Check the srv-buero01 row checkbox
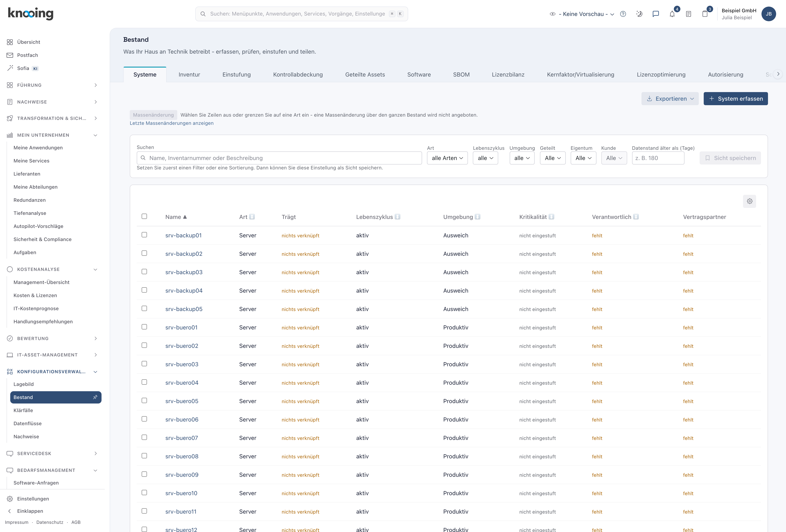This screenshot has height=532, width=786. [x=145, y=327]
